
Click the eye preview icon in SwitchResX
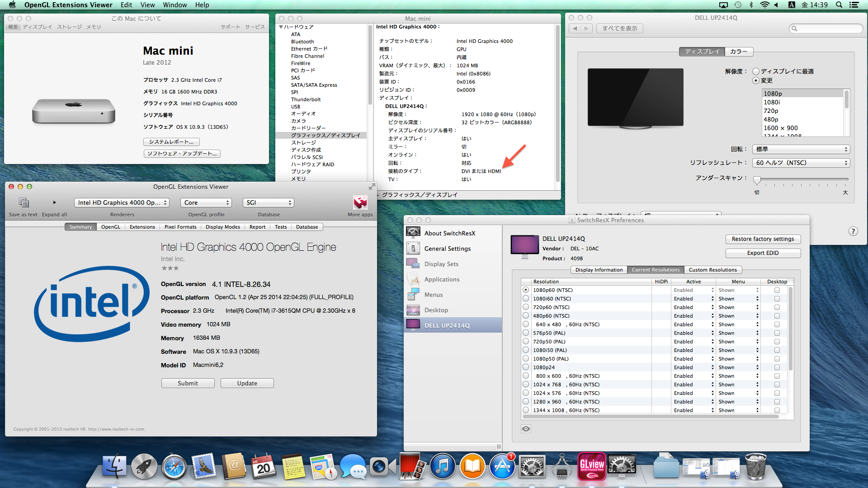526,429
